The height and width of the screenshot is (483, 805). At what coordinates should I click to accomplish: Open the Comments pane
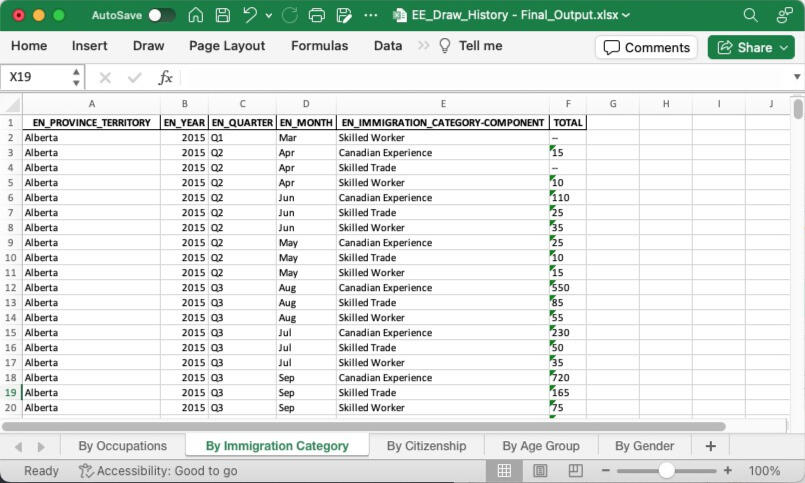(647, 47)
